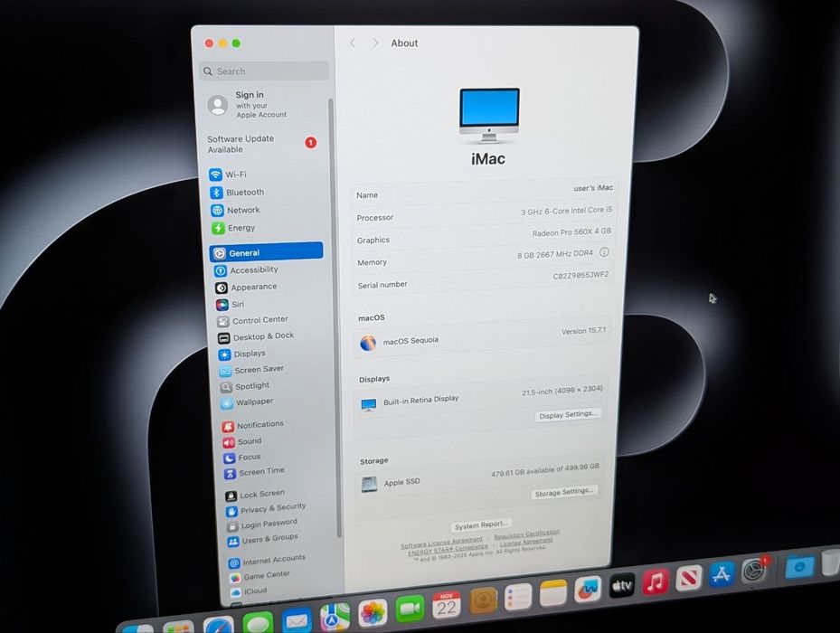Open Accessibility settings pane

(x=247, y=270)
